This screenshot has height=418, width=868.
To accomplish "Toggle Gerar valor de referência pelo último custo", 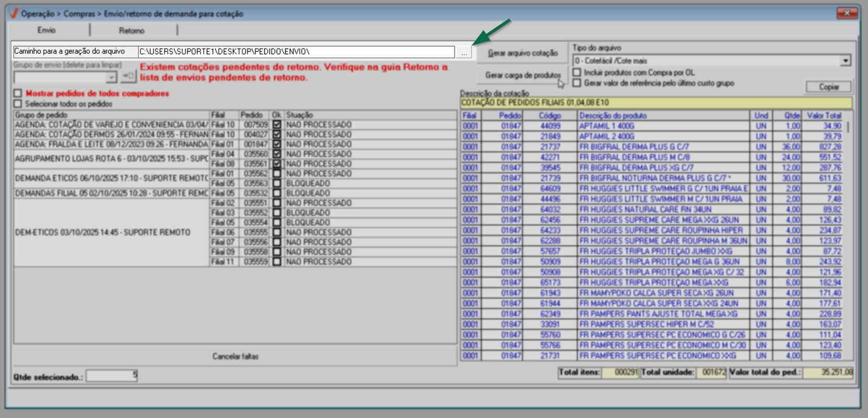I will (x=577, y=83).
